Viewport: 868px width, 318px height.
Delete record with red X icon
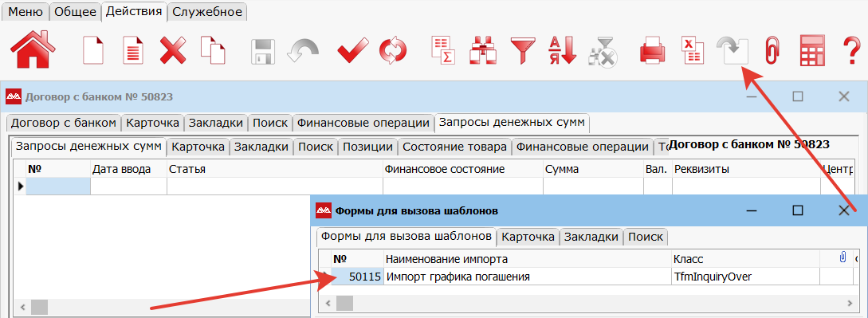pyautogui.click(x=173, y=50)
